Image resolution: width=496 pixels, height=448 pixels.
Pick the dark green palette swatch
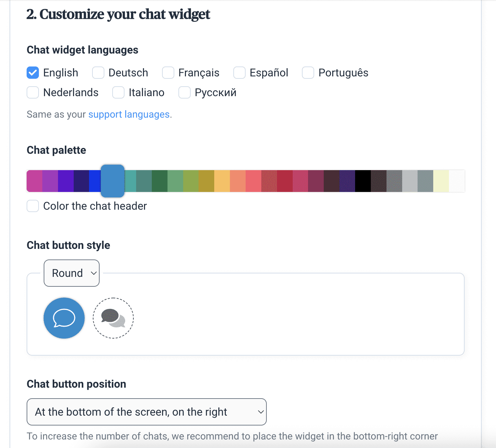point(160,181)
